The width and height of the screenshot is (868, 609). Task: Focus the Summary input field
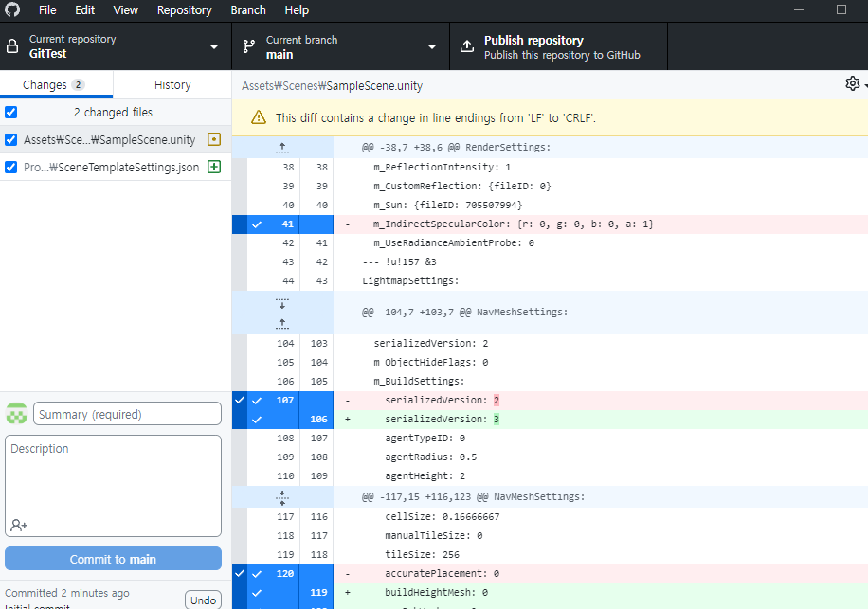[x=127, y=414]
